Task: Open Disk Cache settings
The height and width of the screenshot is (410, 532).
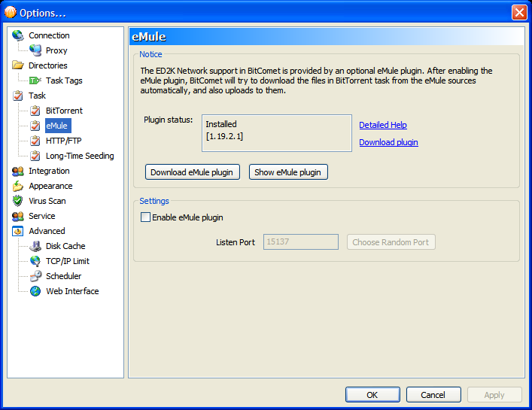Action: [65, 246]
